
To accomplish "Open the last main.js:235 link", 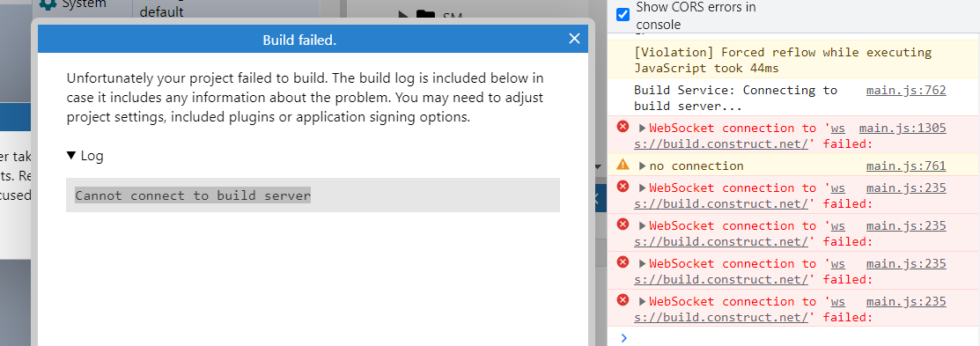I will [x=906, y=302].
